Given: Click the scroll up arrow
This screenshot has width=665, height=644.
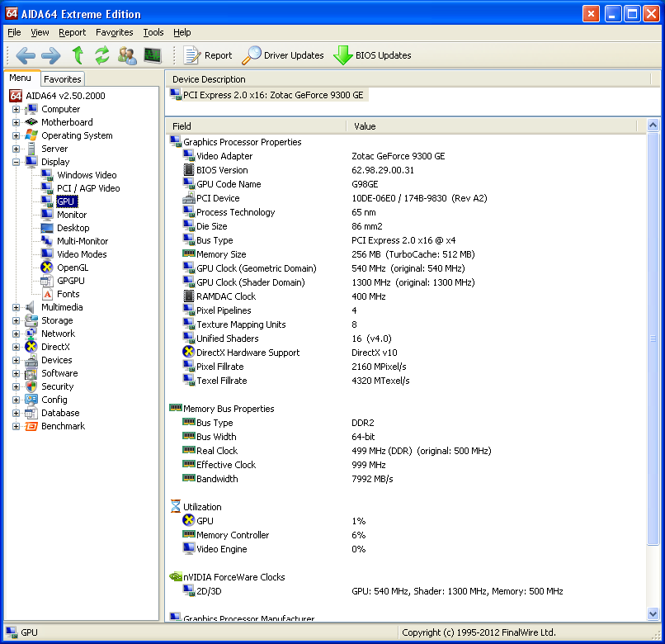Looking at the screenshot, I should [653, 125].
